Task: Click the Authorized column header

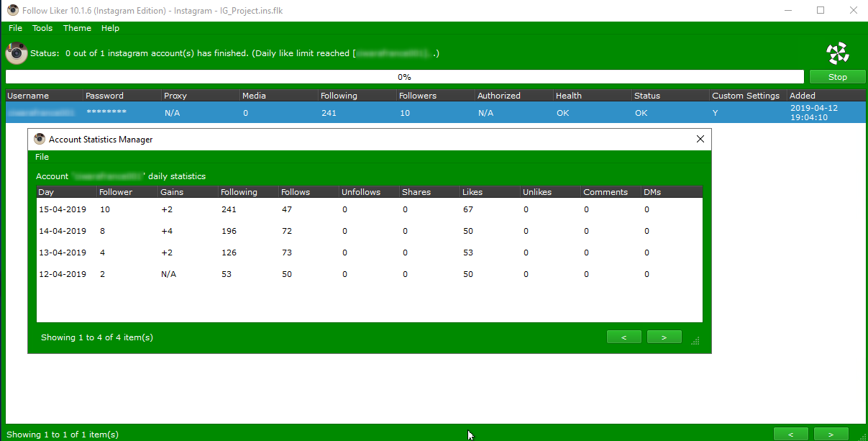Action: coord(514,96)
